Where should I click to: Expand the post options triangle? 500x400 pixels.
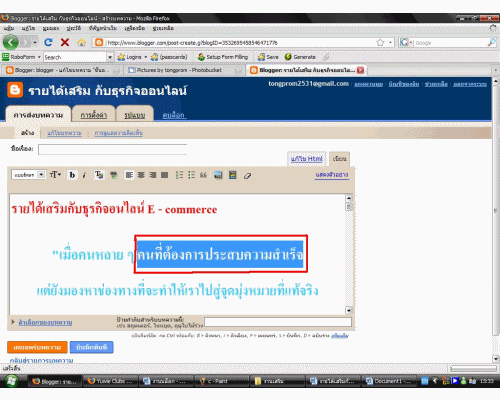click(x=13, y=322)
